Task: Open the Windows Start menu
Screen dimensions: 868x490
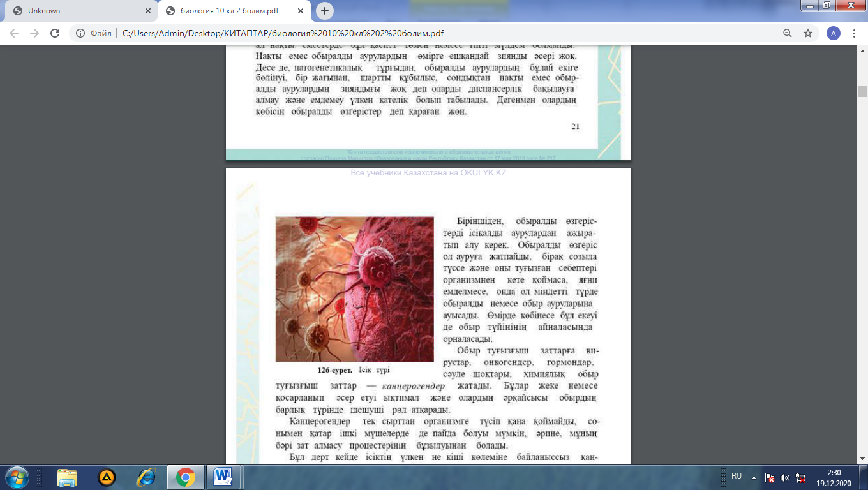Action: [17, 477]
